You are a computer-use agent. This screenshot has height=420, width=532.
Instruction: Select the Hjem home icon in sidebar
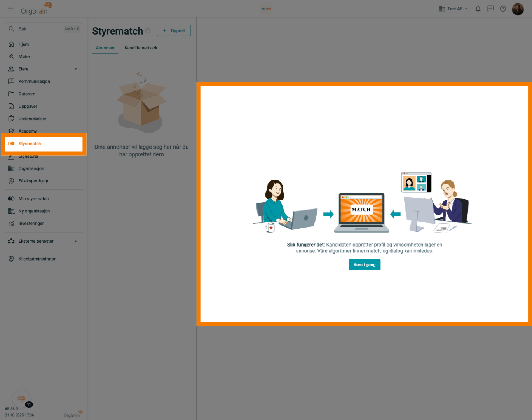[11, 44]
